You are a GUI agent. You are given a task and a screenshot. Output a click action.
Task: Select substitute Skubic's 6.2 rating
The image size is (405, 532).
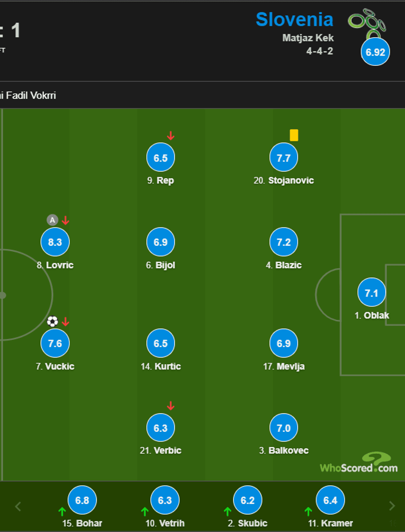click(x=248, y=500)
